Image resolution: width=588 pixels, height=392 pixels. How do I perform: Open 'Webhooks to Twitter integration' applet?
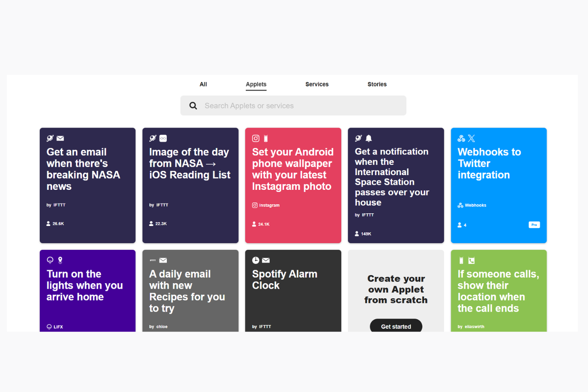click(x=499, y=185)
